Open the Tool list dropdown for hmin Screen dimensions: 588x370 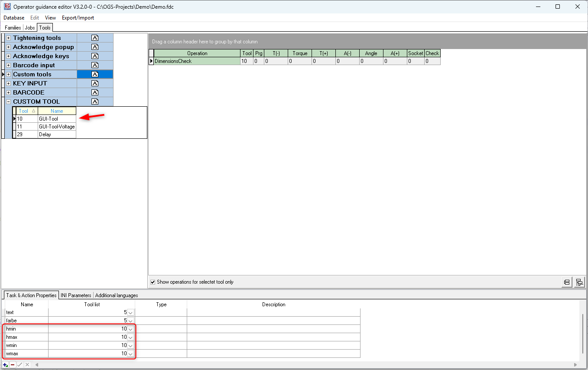(x=130, y=329)
